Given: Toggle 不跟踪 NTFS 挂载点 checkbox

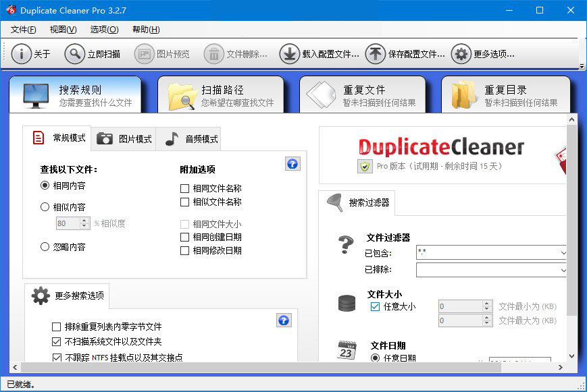Looking at the screenshot, I should [57, 358].
